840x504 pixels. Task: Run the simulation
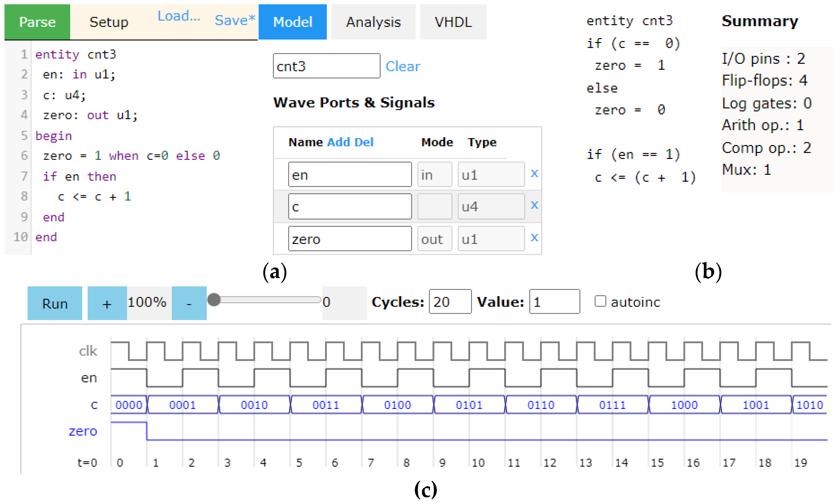55,303
